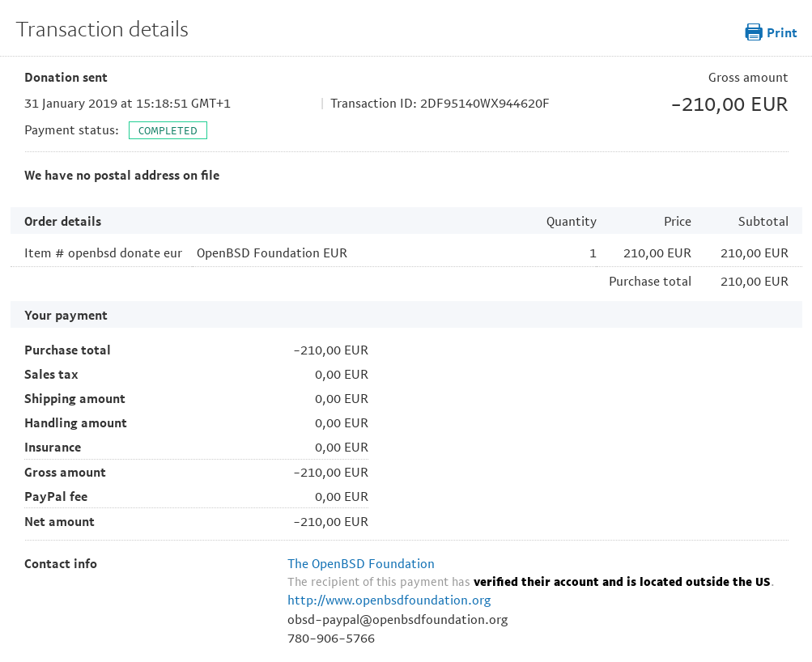Open The OpenBSD Foundation contact link

point(361,563)
